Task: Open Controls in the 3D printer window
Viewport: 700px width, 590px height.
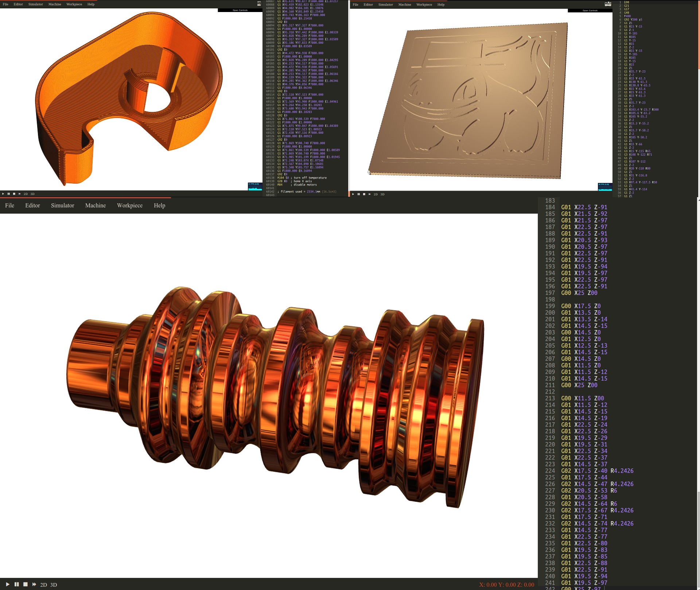Action: [240, 10]
